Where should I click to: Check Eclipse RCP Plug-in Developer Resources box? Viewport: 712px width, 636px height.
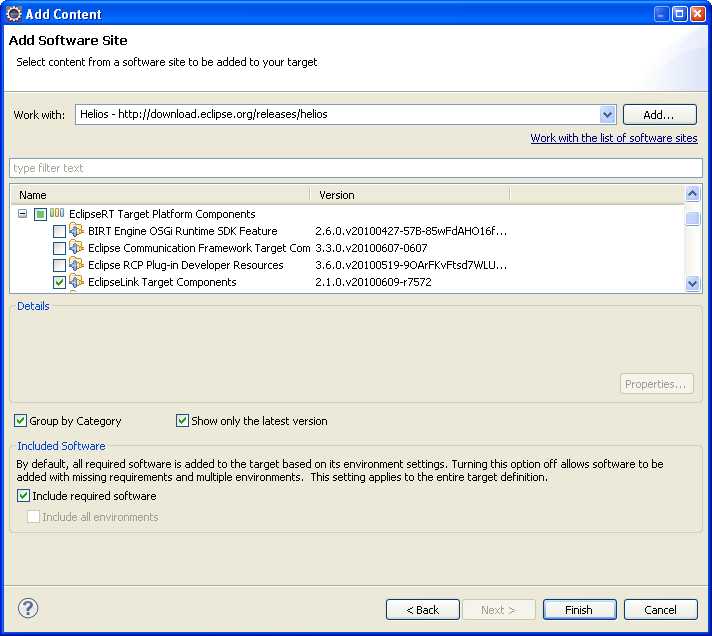(59, 265)
